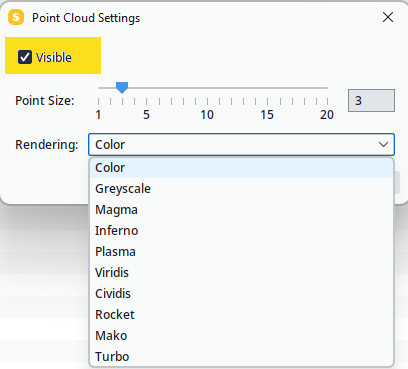Close the Point Cloud Settings dialog
408x369 pixels.
pyautogui.click(x=388, y=17)
